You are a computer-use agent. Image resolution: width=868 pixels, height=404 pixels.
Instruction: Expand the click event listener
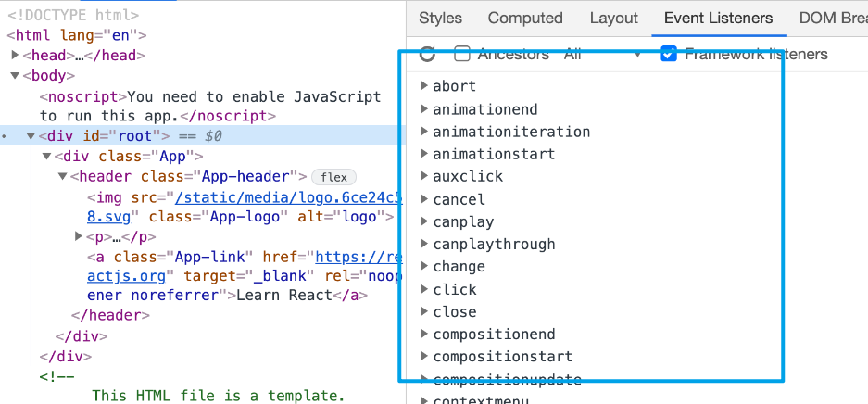click(x=423, y=289)
